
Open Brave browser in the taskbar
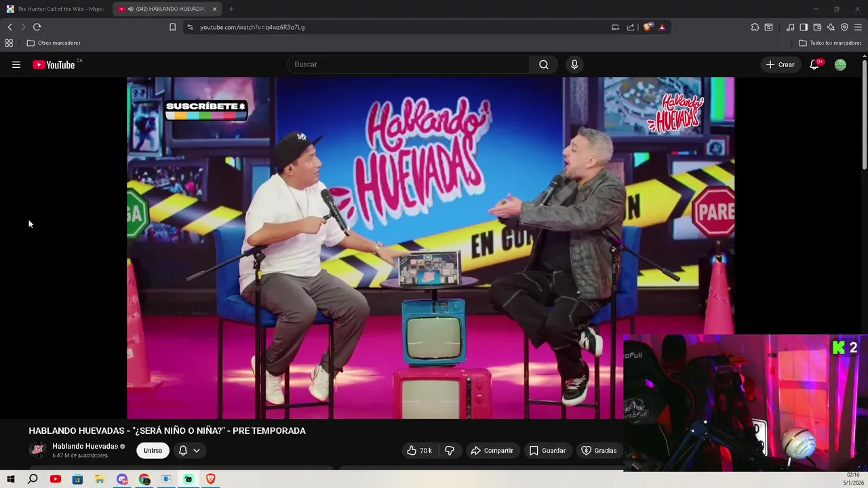click(x=210, y=479)
